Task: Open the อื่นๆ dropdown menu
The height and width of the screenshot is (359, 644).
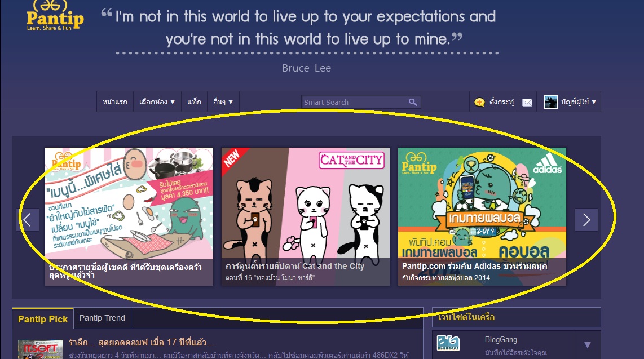Action: (223, 102)
